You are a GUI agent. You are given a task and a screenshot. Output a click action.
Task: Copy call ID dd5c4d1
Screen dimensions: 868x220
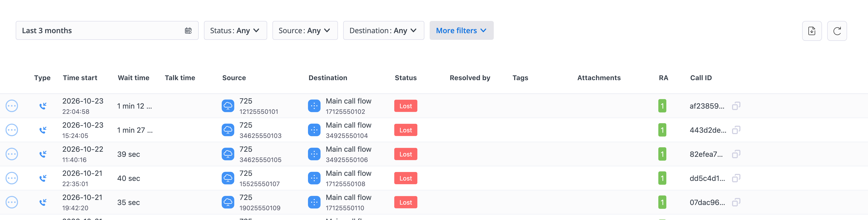point(736,178)
